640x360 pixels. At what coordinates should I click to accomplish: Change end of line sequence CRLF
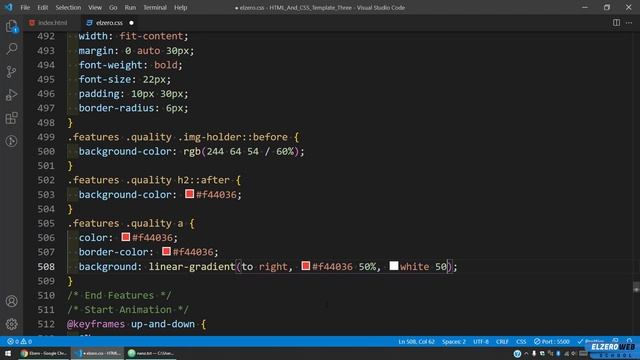[x=502, y=341]
